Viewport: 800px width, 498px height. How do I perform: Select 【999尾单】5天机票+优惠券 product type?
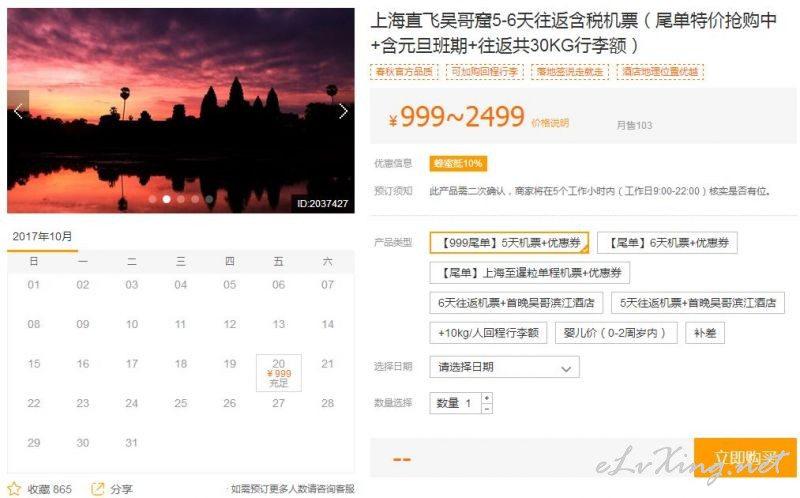509,243
